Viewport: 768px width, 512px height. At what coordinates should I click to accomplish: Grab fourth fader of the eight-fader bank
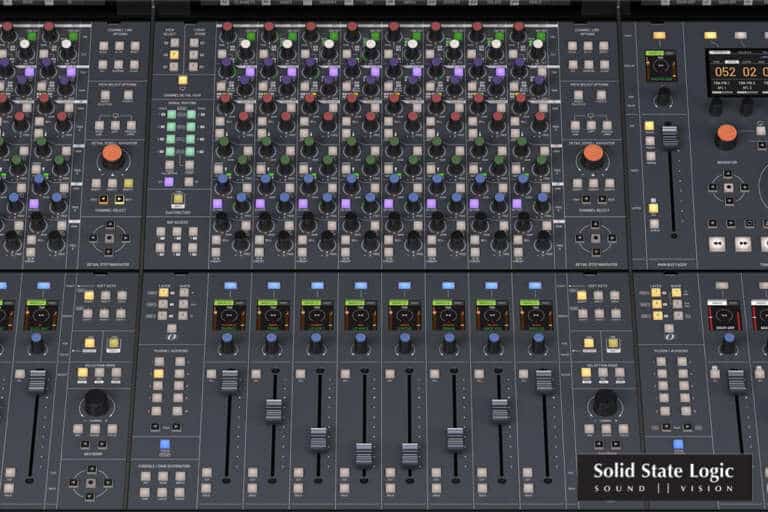363,453
